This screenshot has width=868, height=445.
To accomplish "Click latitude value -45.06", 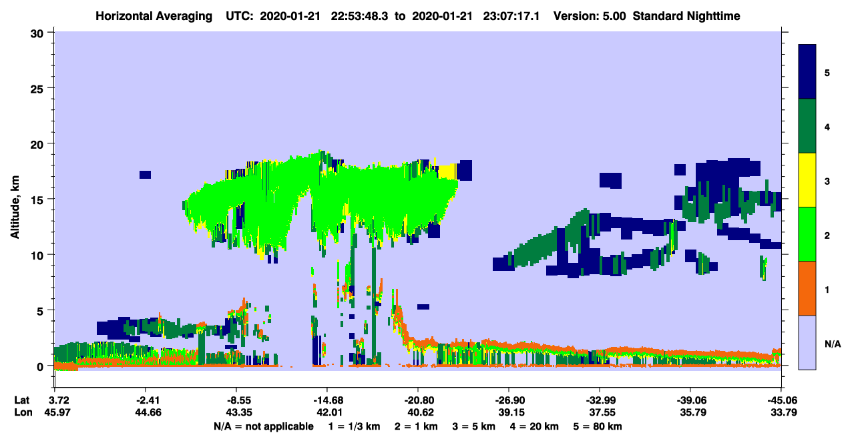I will pos(781,400).
